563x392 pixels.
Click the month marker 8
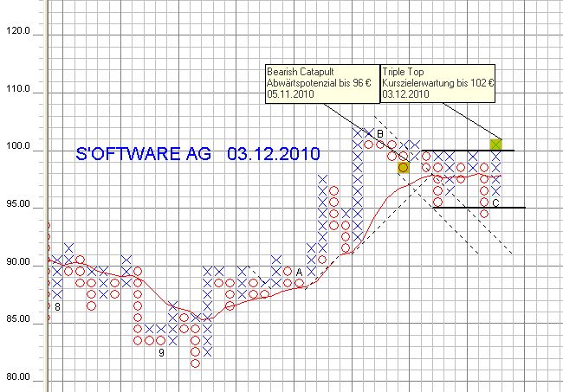pyautogui.click(x=57, y=307)
